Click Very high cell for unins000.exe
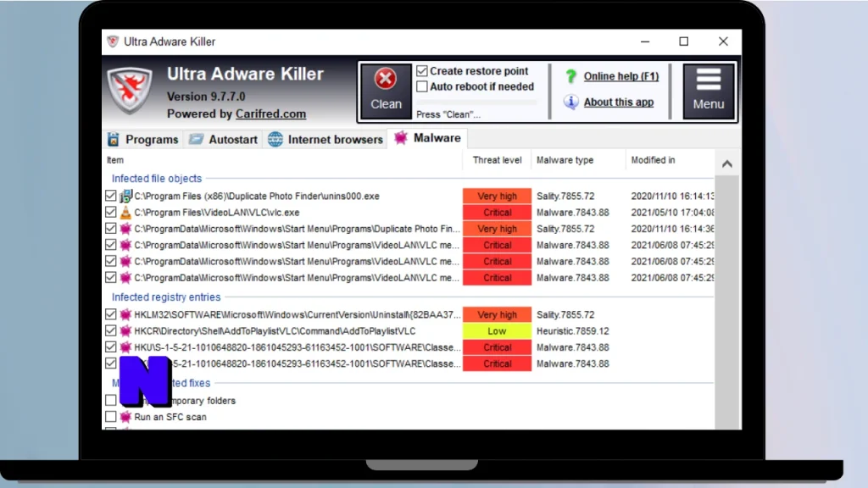 pos(497,196)
